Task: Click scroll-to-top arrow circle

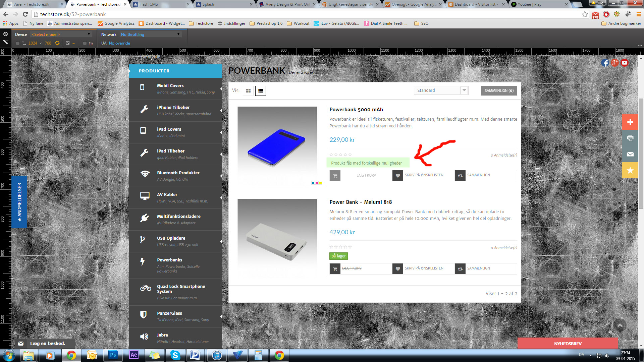Action: [620, 325]
